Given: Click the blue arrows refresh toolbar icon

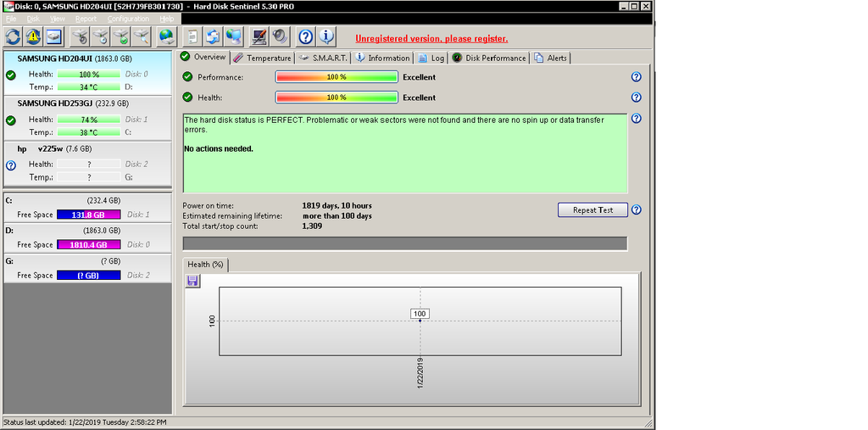Looking at the screenshot, I should click(x=14, y=37).
